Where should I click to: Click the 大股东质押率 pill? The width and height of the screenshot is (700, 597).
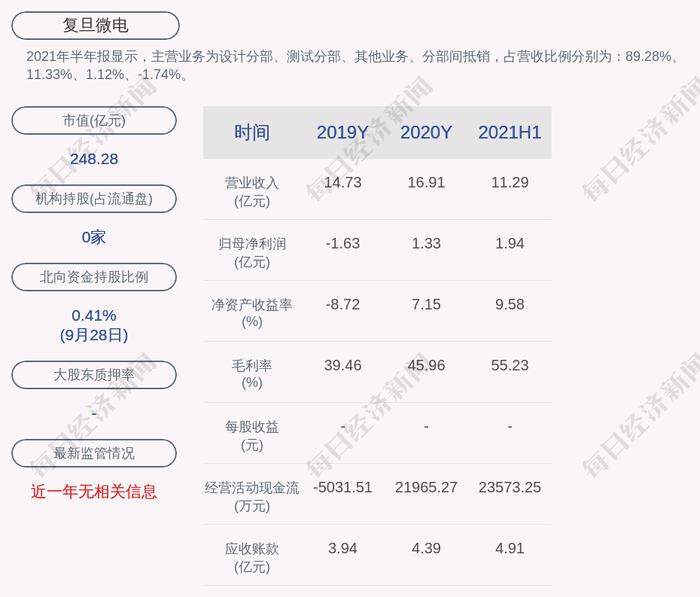[94, 375]
